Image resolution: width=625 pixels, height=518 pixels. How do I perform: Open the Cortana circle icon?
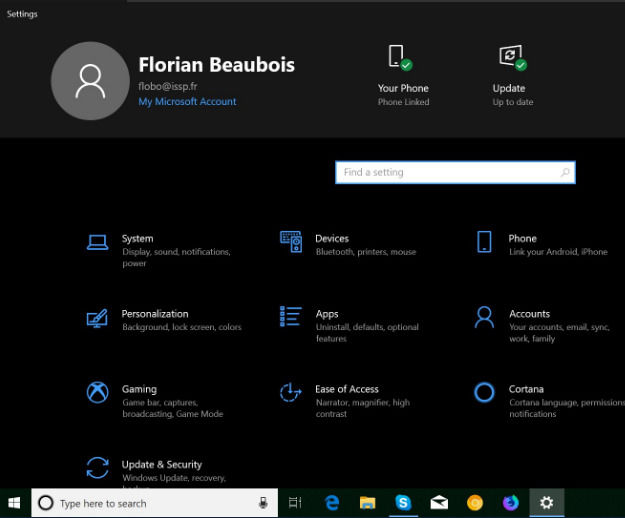[484, 392]
